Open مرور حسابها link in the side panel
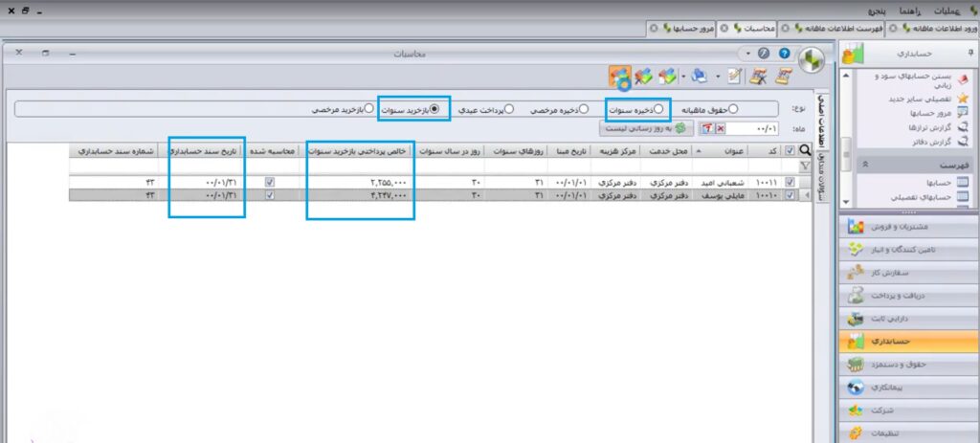 click(x=940, y=113)
